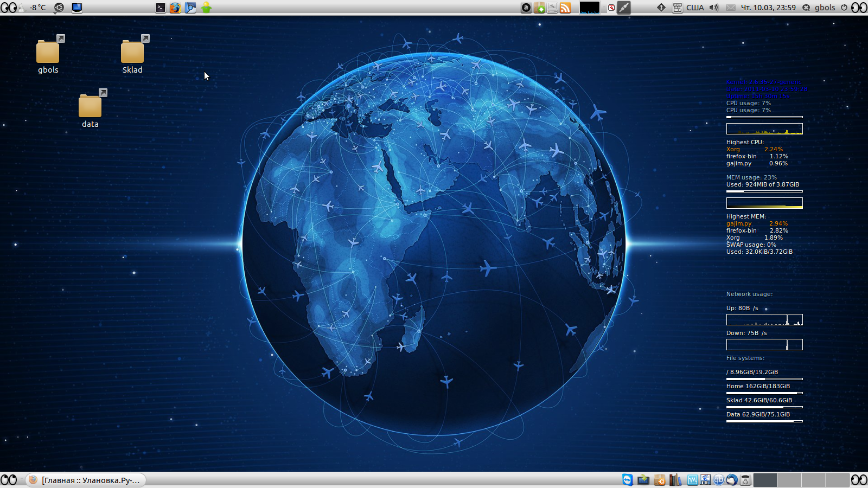
Task: Open the terminal from the top panel
Action: 160,8
